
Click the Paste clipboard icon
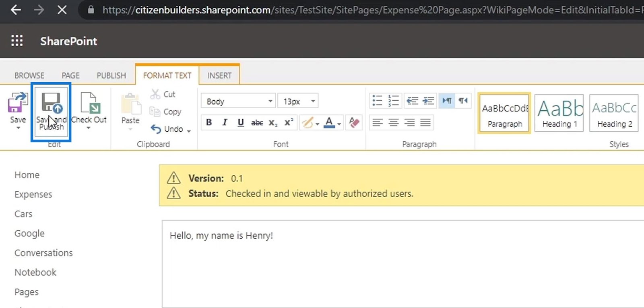(131, 104)
